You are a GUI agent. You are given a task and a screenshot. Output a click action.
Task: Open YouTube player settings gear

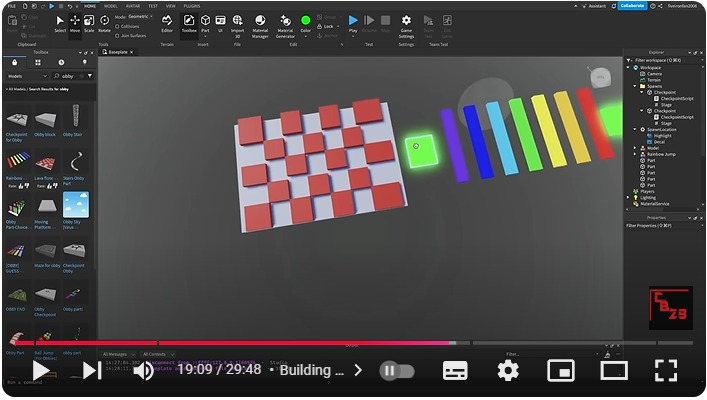508,371
